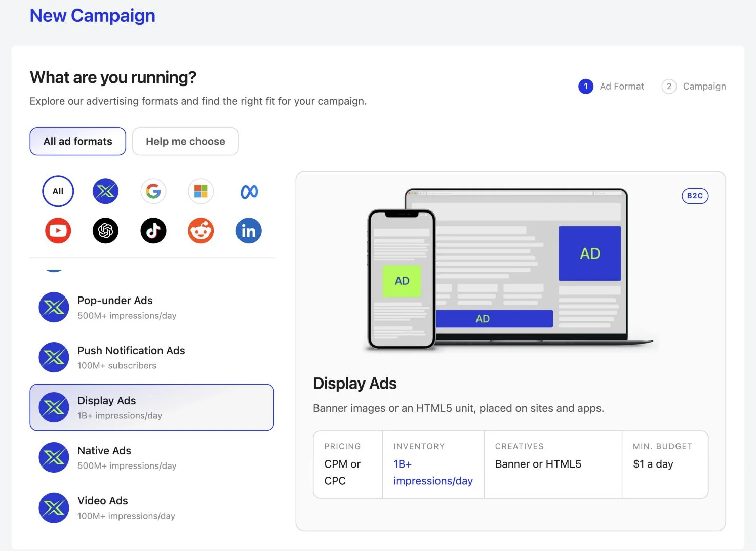Click the Video Ads logo icon

[x=54, y=507]
